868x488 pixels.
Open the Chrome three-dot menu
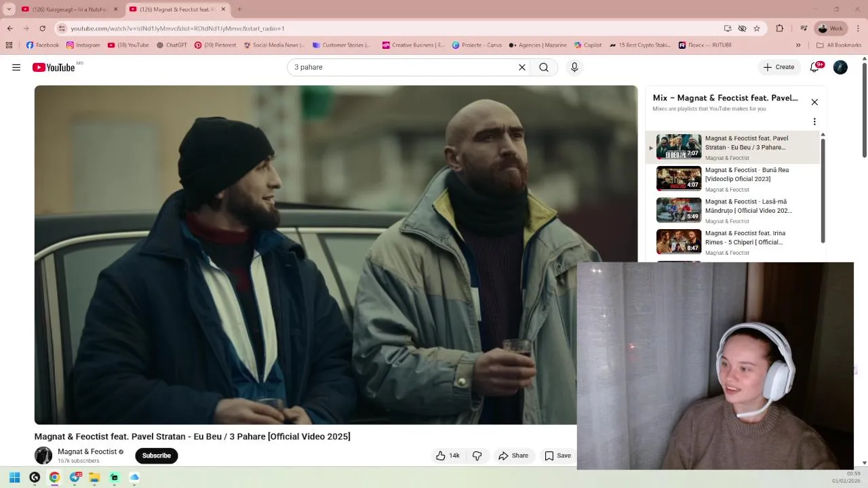[x=859, y=28]
